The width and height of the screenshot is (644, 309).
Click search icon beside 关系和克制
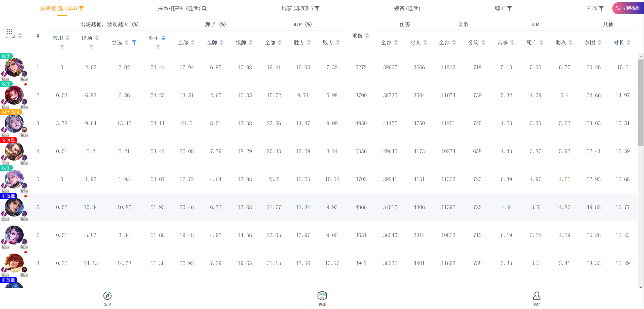204,9
